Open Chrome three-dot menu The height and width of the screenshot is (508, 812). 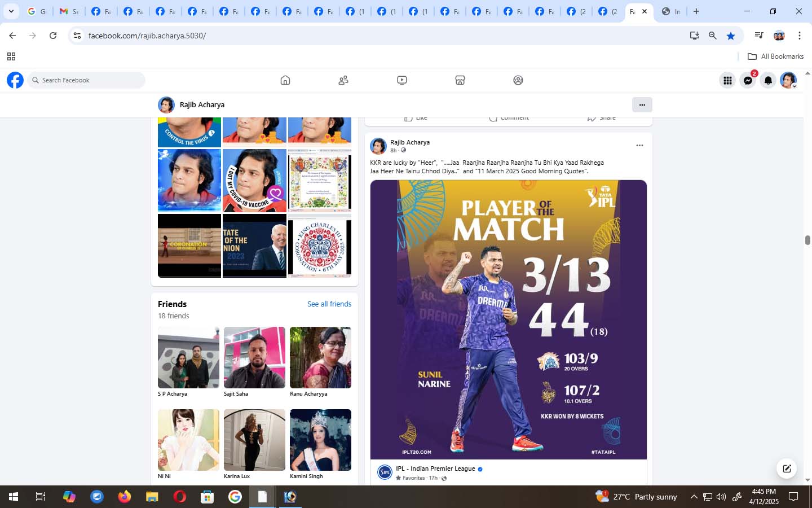799,36
